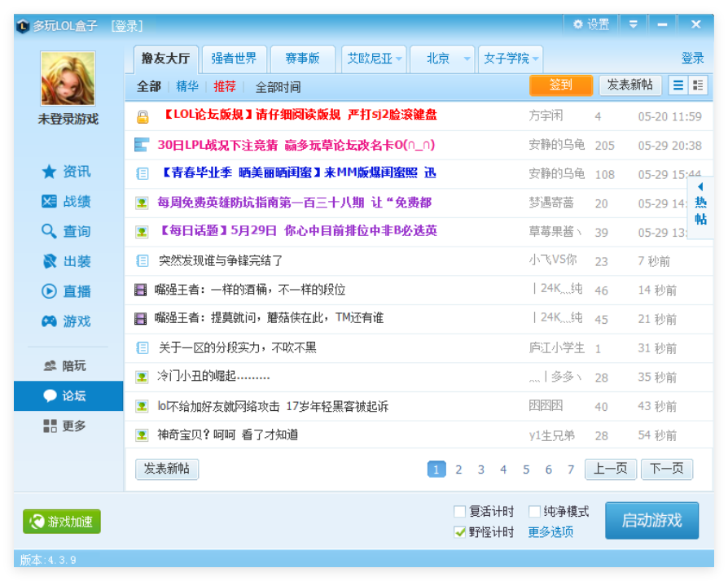Switch to thumbnail list view icon
728x581 pixels.
point(697,85)
